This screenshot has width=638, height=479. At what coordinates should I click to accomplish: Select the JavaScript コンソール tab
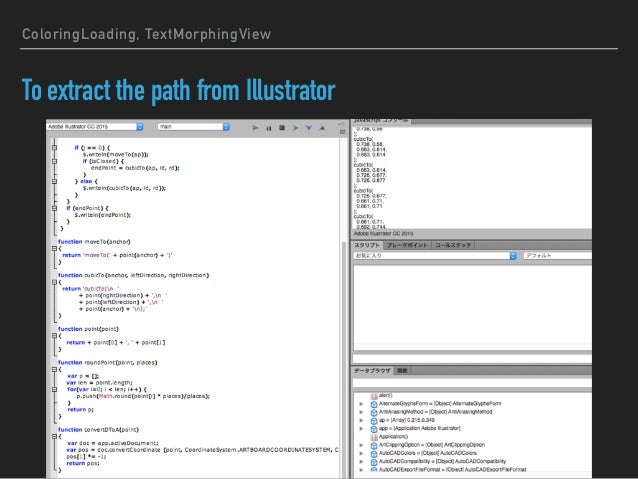tap(381, 121)
